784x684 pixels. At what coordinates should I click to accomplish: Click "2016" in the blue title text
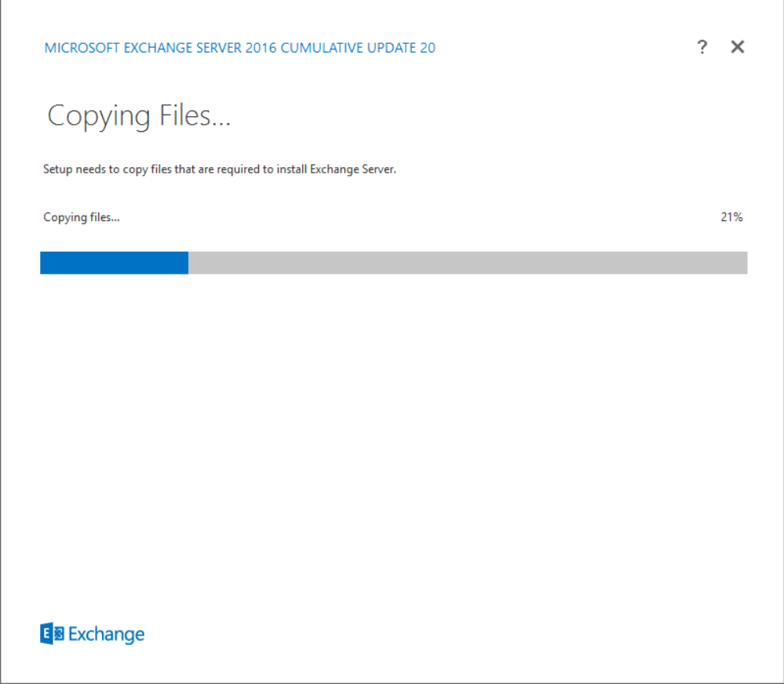pyautogui.click(x=261, y=48)
